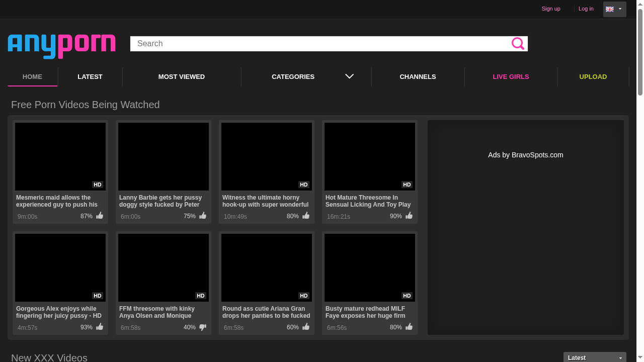Click thumbs-up on the Lanny Barbie video
644x362 pixels.
coord(202,215)
